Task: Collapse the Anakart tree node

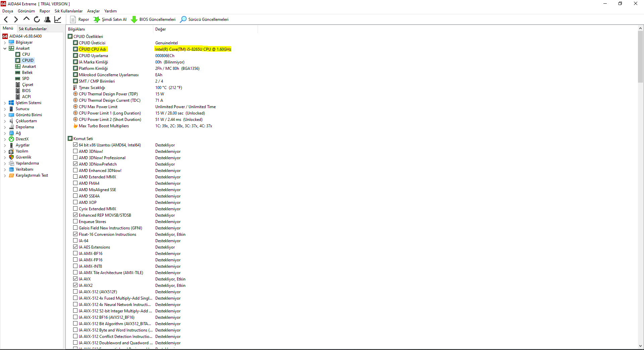Action: (5, 49)
